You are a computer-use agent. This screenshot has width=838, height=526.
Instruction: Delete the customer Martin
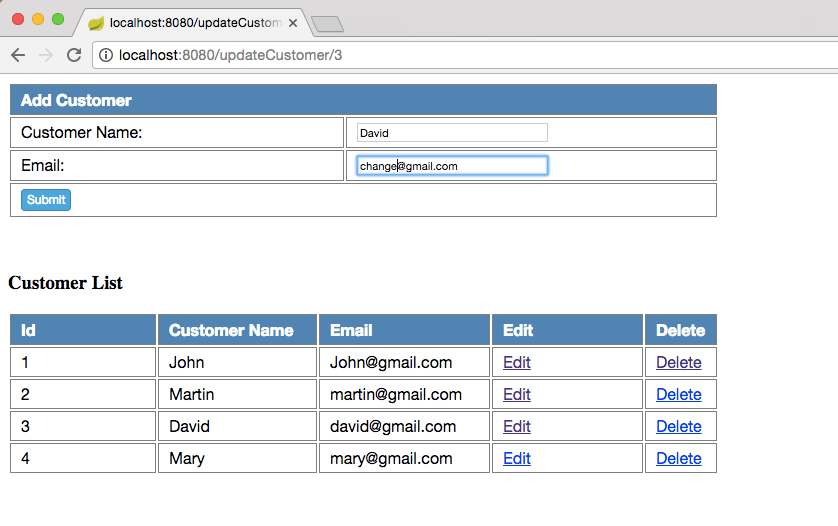679,394
